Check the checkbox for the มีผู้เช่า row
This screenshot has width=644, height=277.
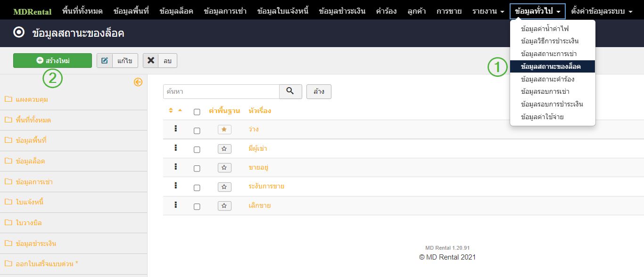point(197,150)
